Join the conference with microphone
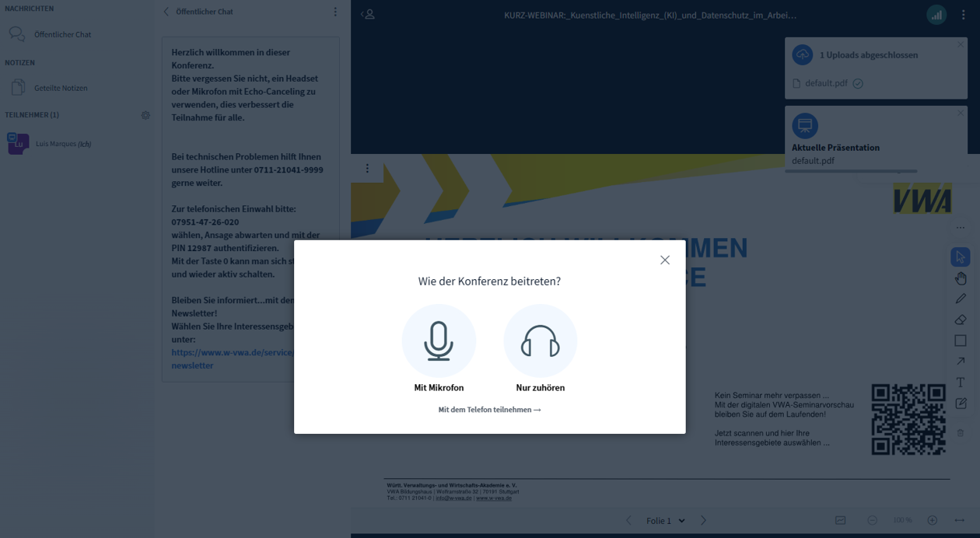 pos(439,341)
